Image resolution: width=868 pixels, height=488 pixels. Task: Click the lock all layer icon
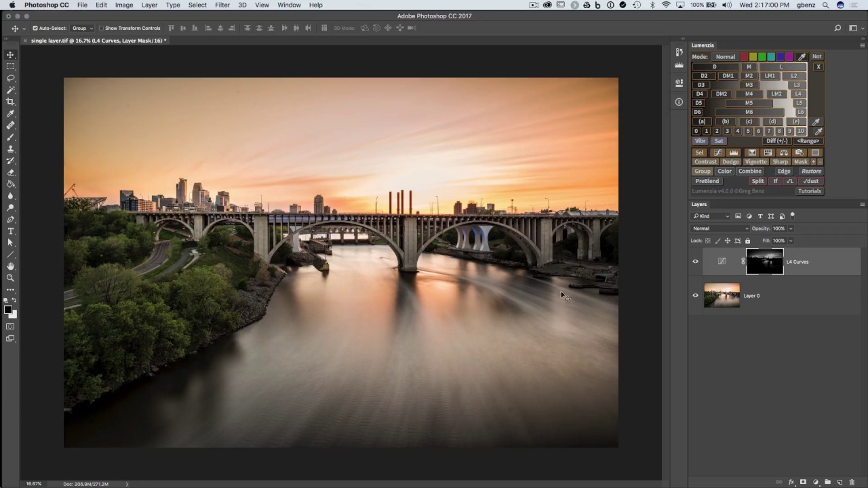(747, 241)
